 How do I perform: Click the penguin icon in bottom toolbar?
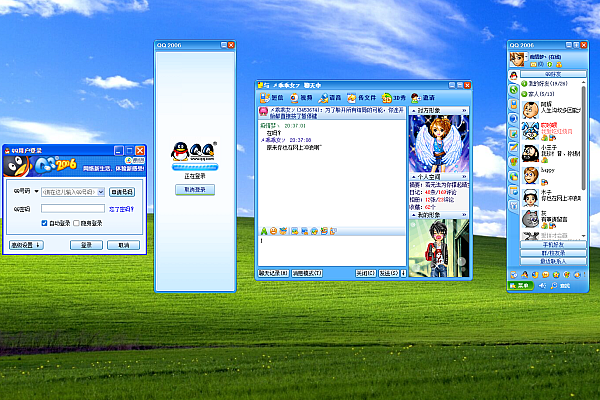click(524, 274)
